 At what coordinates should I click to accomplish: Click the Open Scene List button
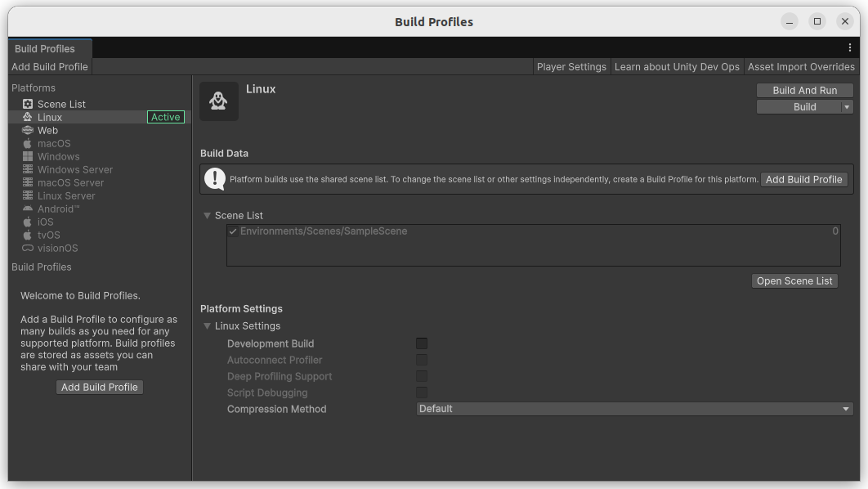[x=794, y=280]
